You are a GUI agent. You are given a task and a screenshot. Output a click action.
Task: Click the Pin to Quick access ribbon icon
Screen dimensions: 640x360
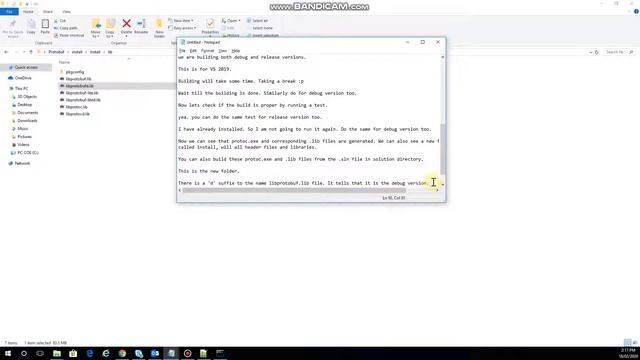tap(13, 28)
